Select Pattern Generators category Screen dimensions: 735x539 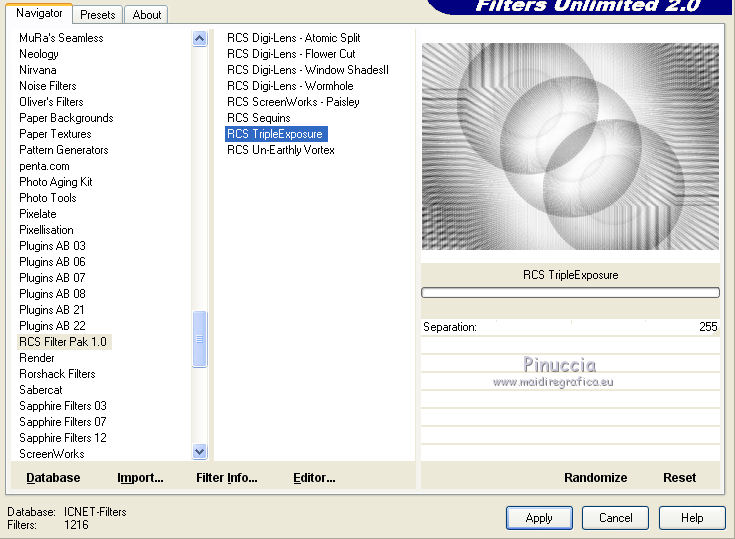[64, 150]
